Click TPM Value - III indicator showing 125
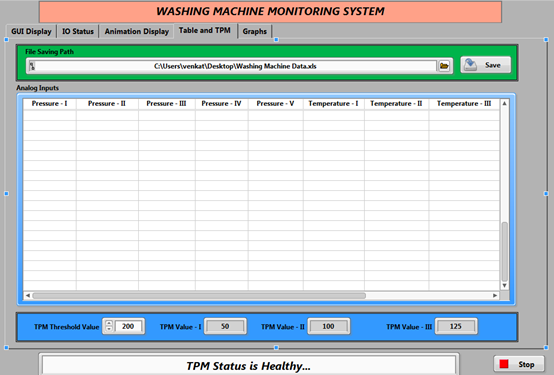The image size is (554, 375). click(x=456, y=326)
